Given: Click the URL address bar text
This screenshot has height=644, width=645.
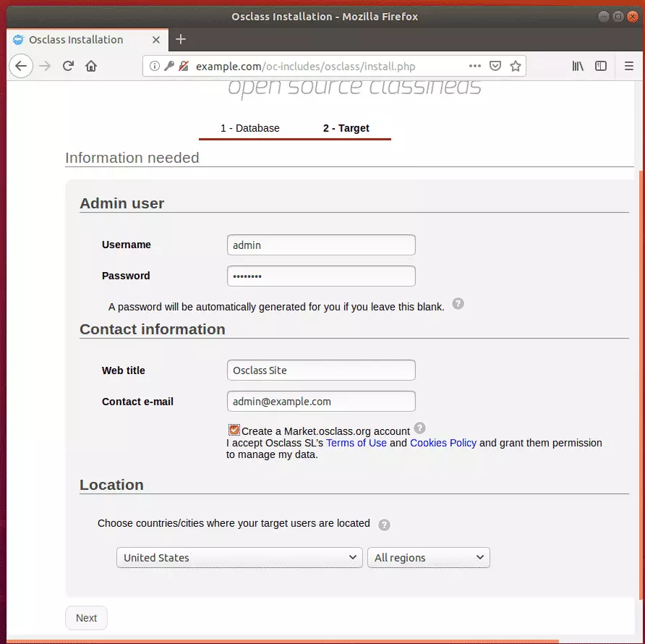Looking at the screenshot, I should (x=305, y=67).
